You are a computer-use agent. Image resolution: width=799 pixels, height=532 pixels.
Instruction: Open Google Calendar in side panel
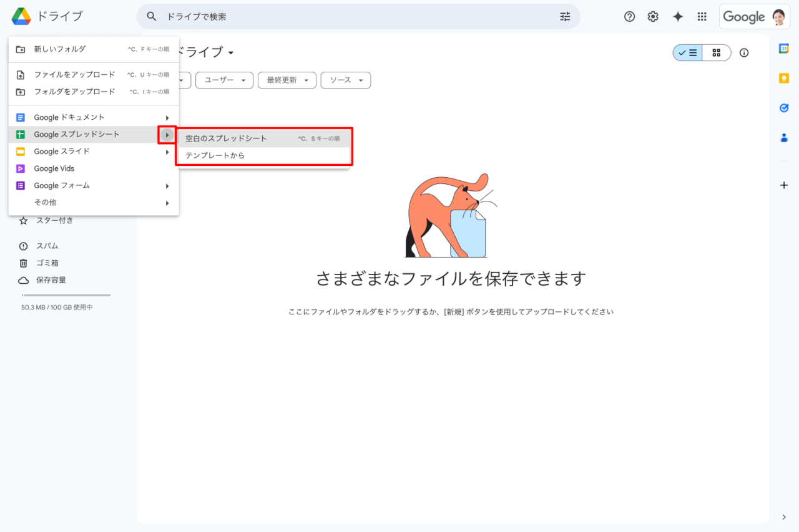pyautogui.click(x=784, y=49)
